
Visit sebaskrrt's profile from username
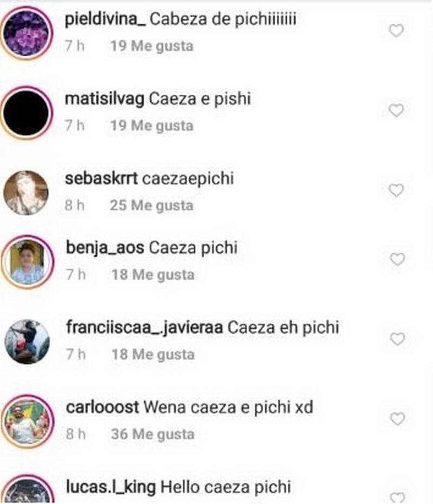101,179
